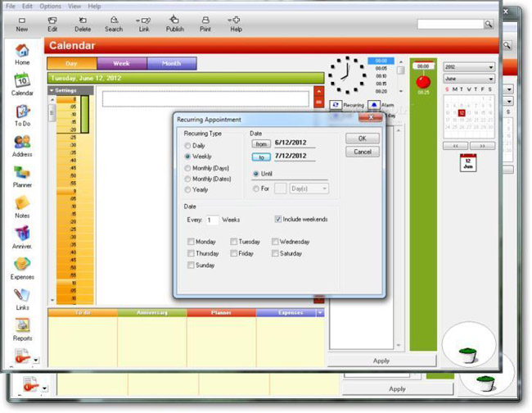532x413 pixels.
Task: Check the Monday checkbox
Action: pyautogui.click(x=191, y=242)
